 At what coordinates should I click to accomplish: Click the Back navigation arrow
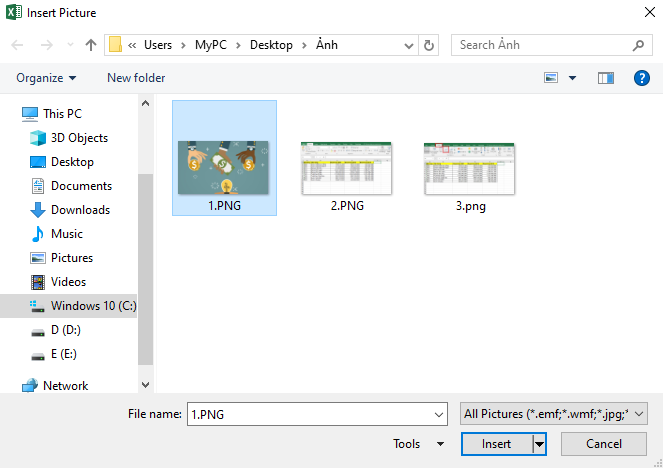[x=17, y=45]
